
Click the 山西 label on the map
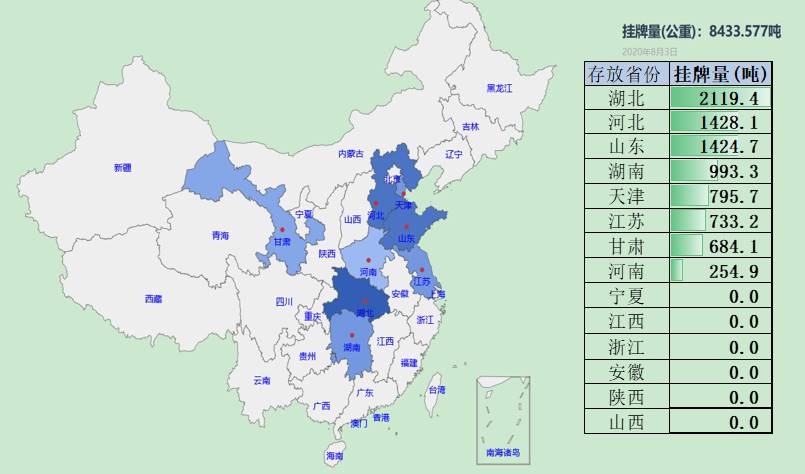tap(353, 220)
